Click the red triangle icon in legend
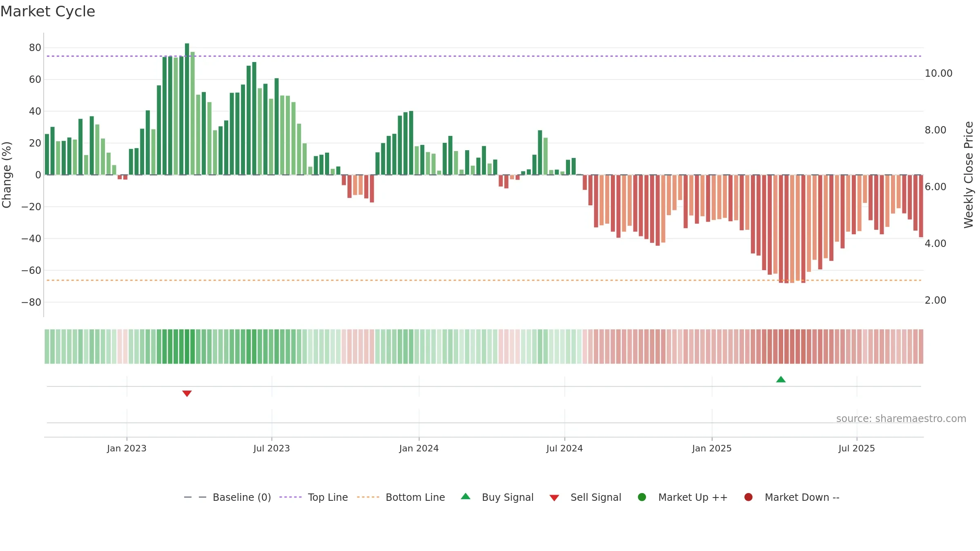 (554, 498)
